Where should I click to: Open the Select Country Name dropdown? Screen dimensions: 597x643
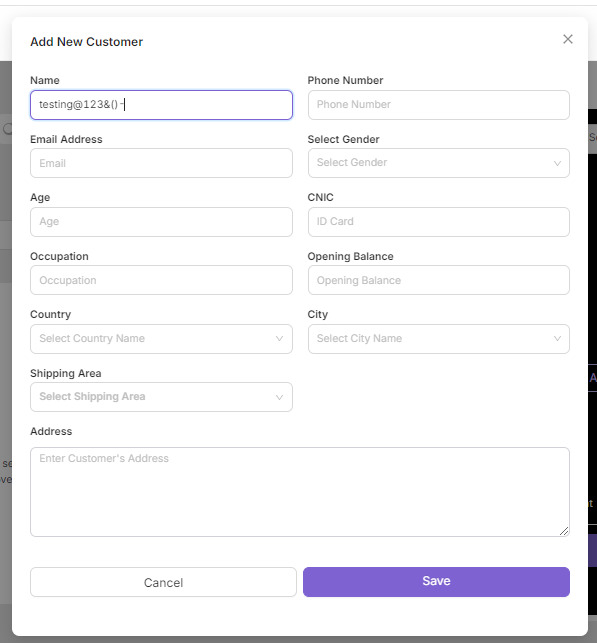pyautogui.click(x=161, y=339)
